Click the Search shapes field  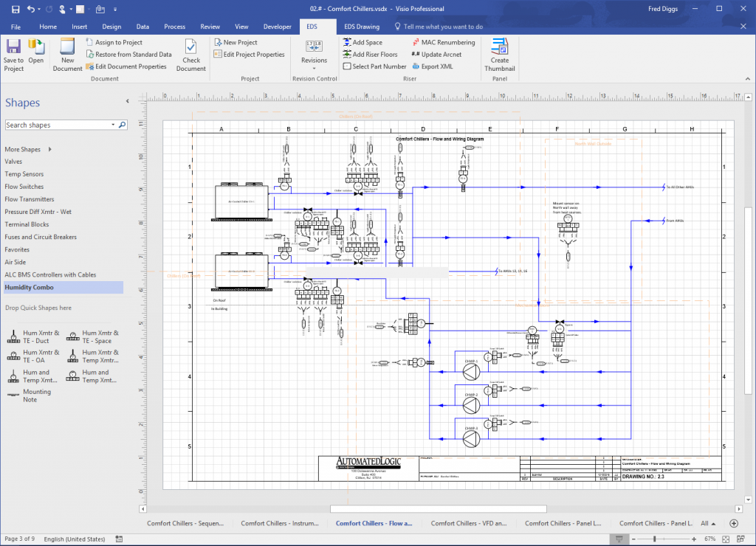click(x=58, y=125)
